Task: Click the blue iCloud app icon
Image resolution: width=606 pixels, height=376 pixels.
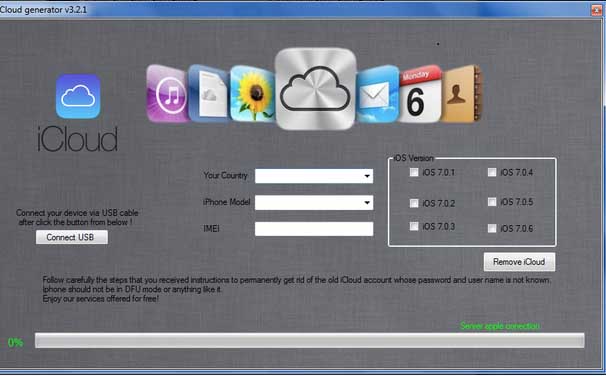Action: click(x=78, y=97)
